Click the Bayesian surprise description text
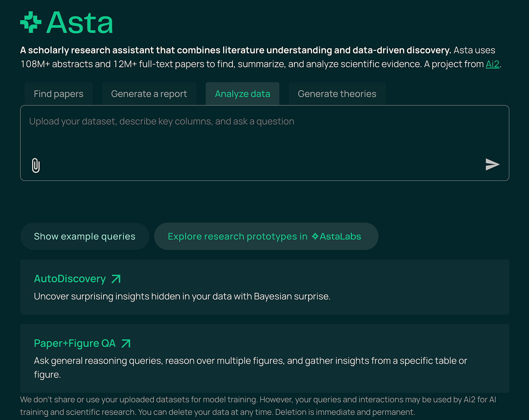The height and width of the screenshot is (420, 529). coord(182,296)
